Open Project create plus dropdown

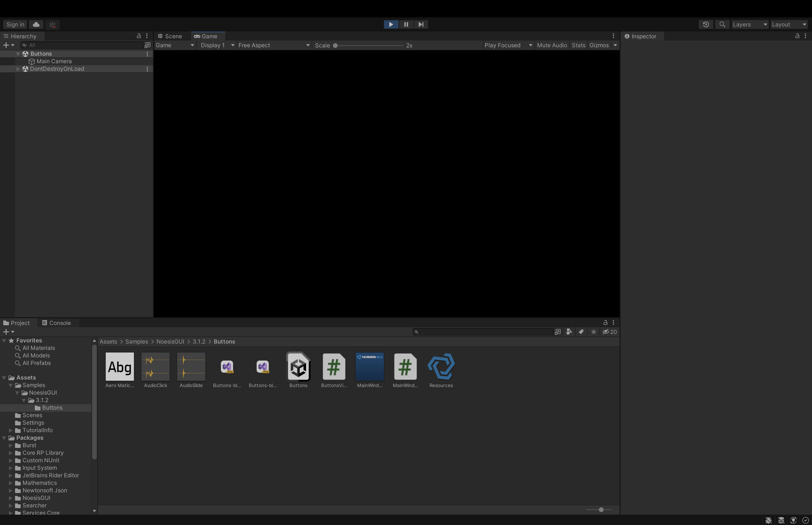tap(8, 332)
